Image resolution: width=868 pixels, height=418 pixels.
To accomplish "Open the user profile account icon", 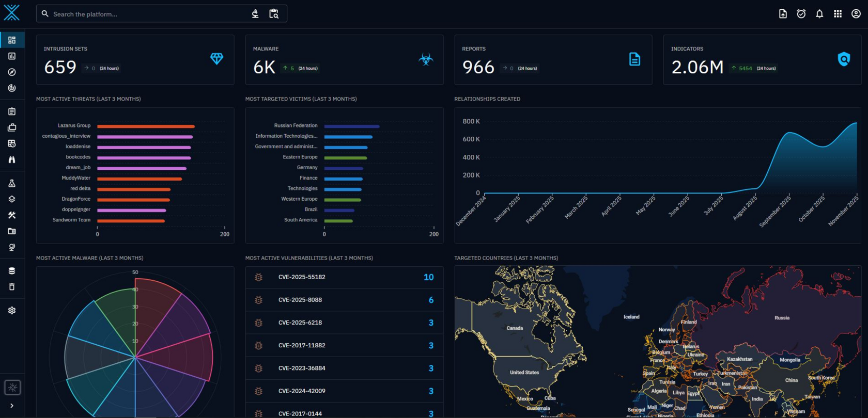I will (x=856, y=14).
